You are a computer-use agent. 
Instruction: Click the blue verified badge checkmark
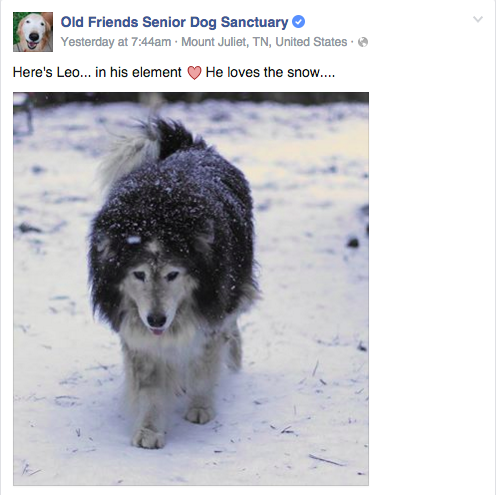point(298,22)
